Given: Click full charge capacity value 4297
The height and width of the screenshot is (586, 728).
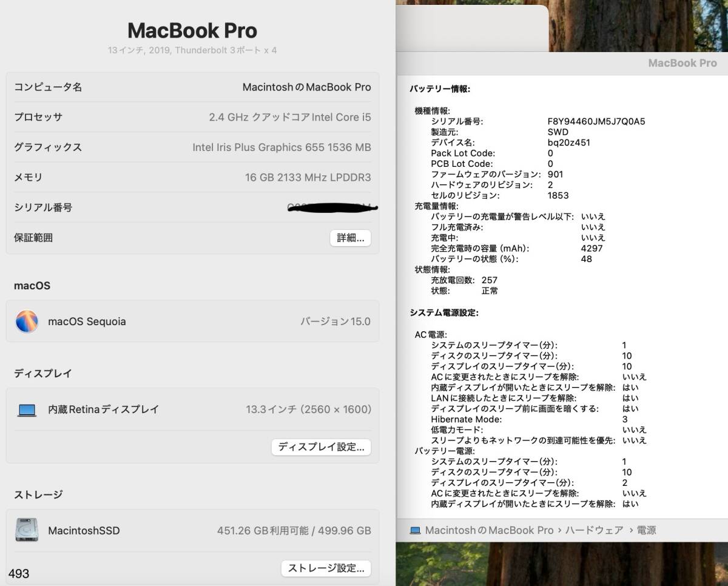Looking at the screenshot, I should pyautogui.click(x=591, y=248).
